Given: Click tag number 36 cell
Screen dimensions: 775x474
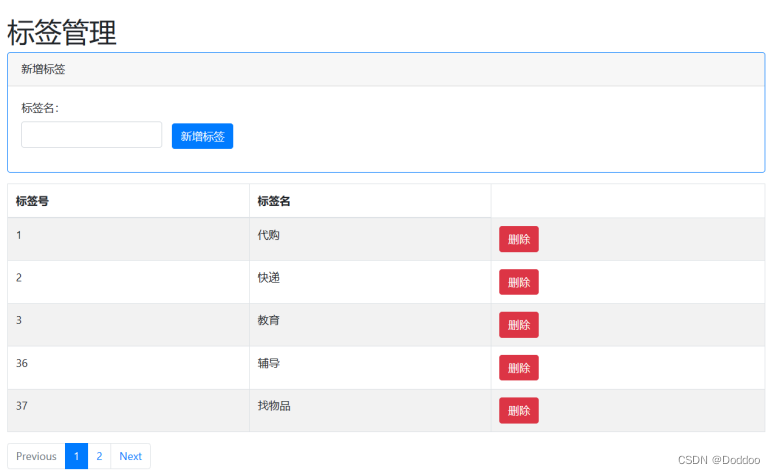Looking at the screenshot, I should [x=129, y=368].
